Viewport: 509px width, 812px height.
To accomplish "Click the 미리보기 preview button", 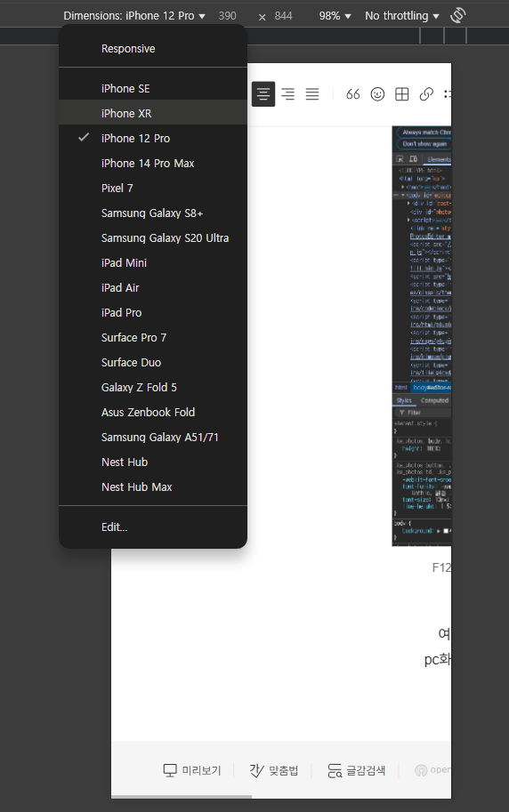I will [x=192, y=770].
